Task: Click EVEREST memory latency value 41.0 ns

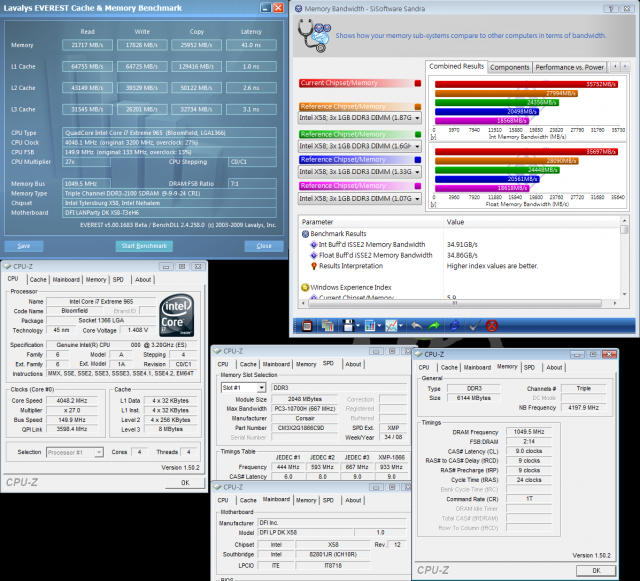Action: [251, 45]
